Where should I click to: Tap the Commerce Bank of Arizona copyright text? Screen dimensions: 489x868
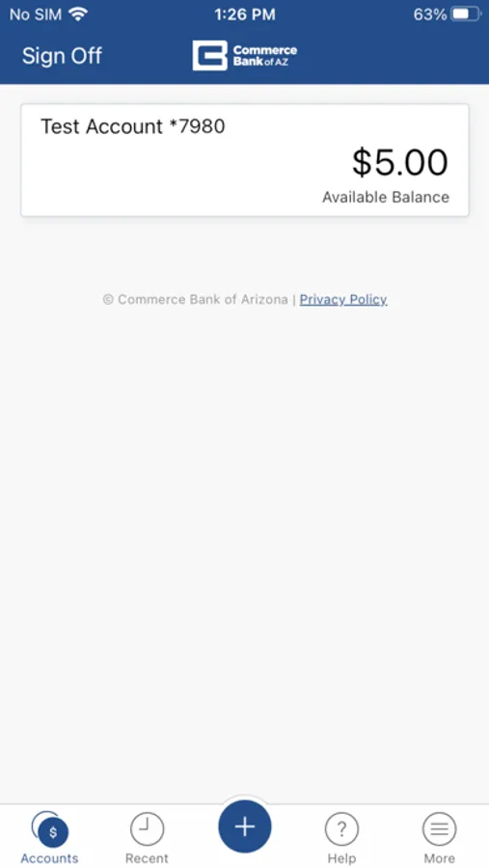point(196,300)
